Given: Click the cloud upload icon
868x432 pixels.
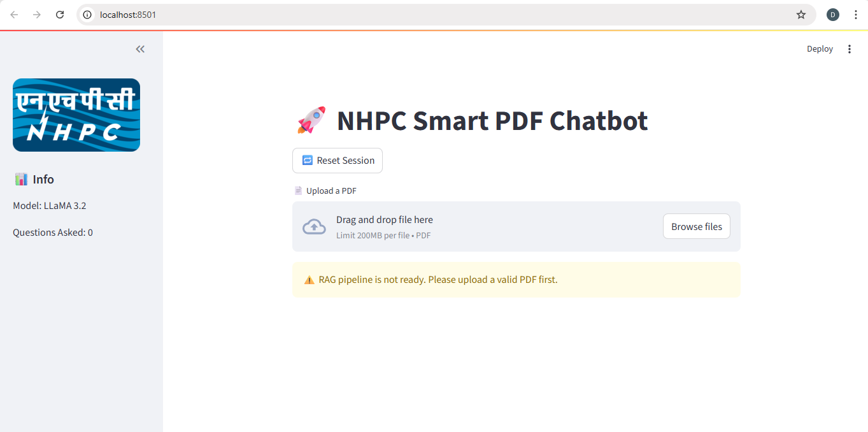Looking at the screenshot, I should (x=314, y=227).
